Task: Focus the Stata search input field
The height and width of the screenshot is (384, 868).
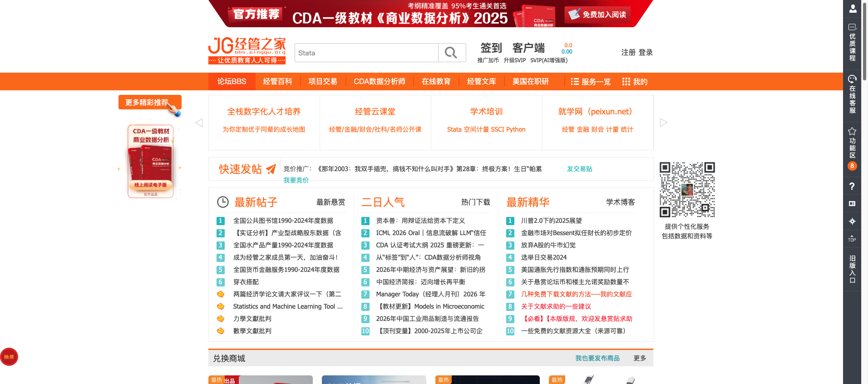Action: coord(366,53)
